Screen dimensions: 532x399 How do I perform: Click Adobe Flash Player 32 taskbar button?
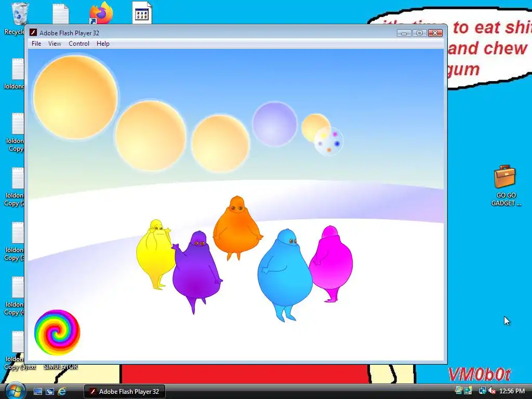125,392
